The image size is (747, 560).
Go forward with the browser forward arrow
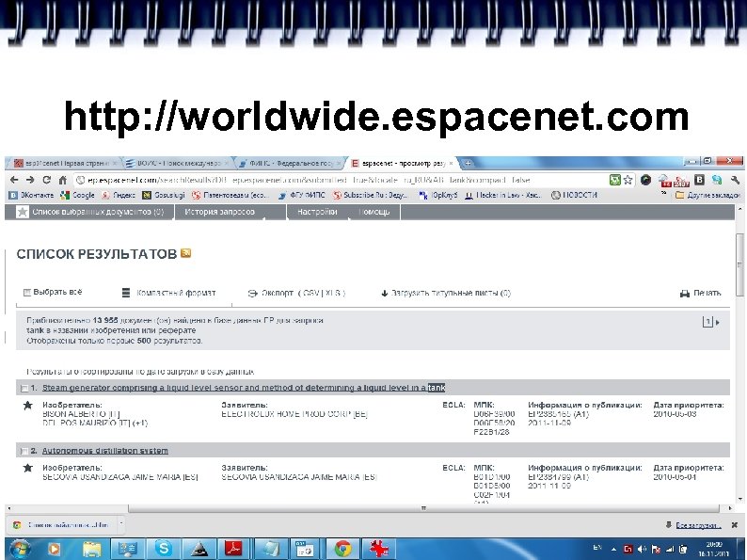coord(30,180)
